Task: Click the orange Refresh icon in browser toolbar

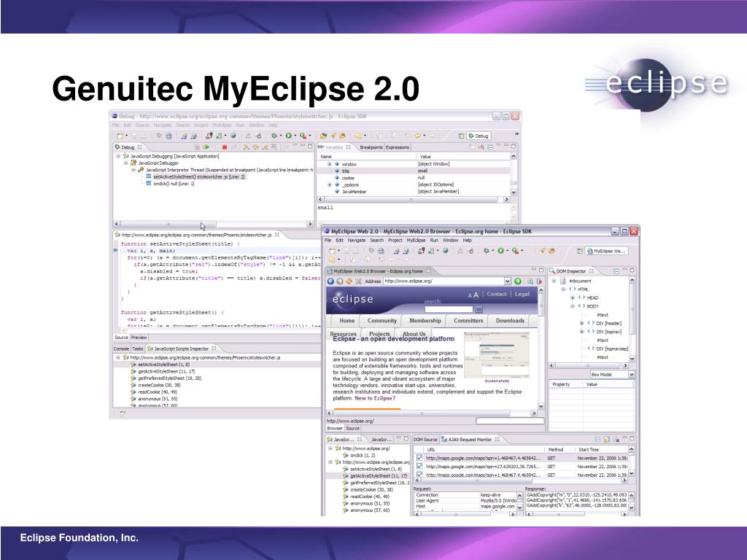Action: [349, 281]
